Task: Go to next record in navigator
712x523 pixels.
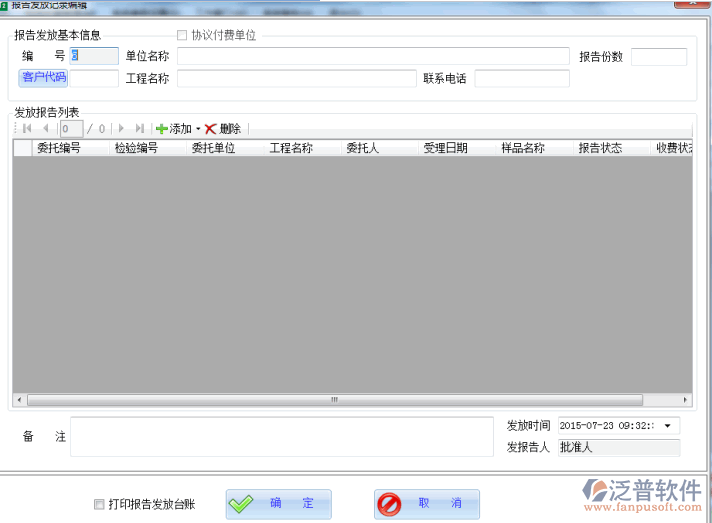Action: click(x=121, y=129)
